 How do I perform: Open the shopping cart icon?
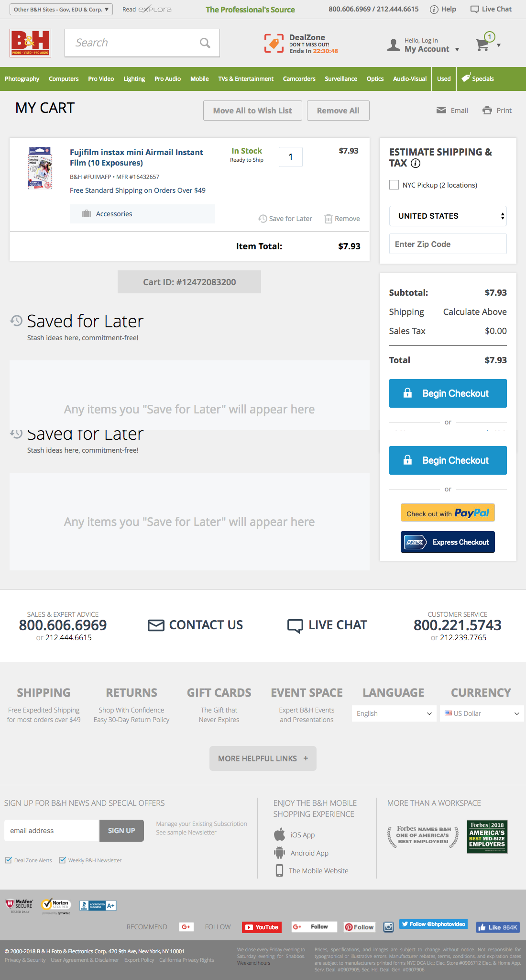click(x=483, y=45)
